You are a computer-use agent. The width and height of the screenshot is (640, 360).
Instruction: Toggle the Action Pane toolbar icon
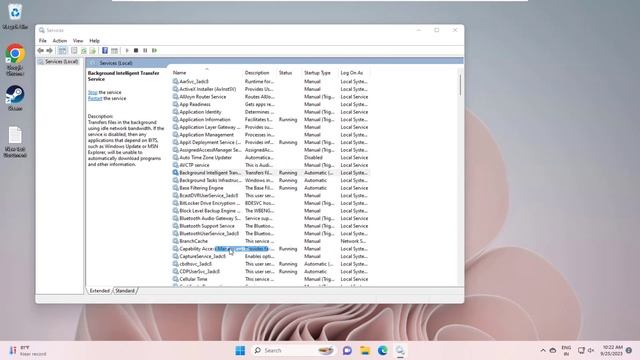pos(114,51)
